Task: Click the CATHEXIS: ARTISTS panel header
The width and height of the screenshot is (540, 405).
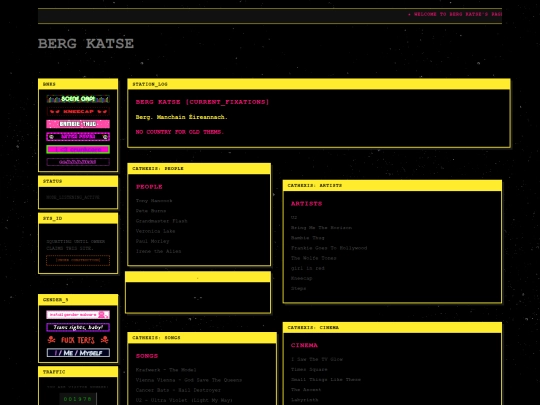Action: tap(392, 186)
